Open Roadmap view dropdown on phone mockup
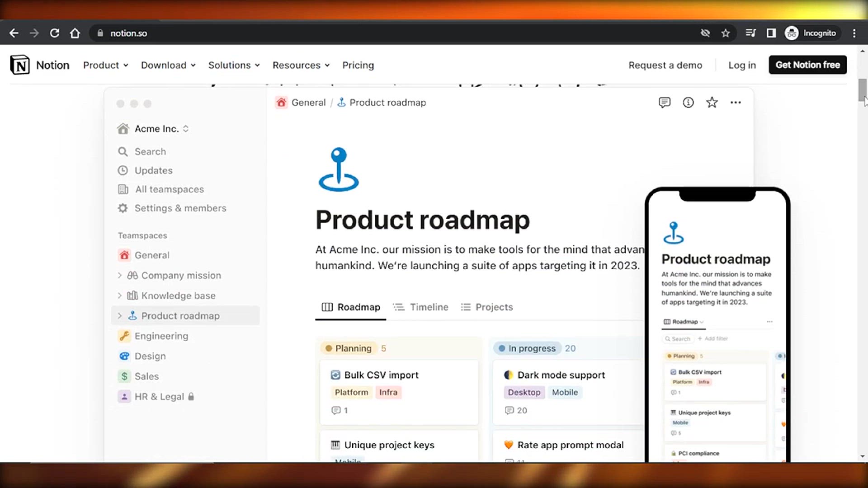Screen dimensions: 868x488 [683, 322]
